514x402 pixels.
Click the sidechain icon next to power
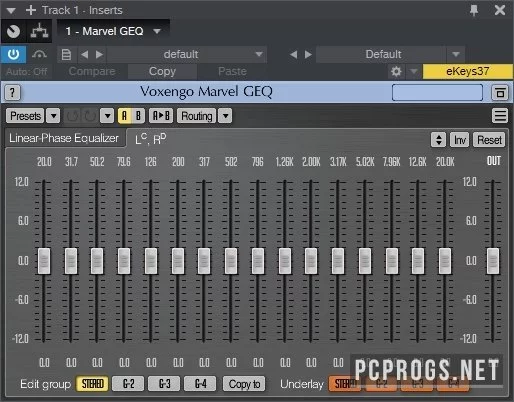point(39,54)
